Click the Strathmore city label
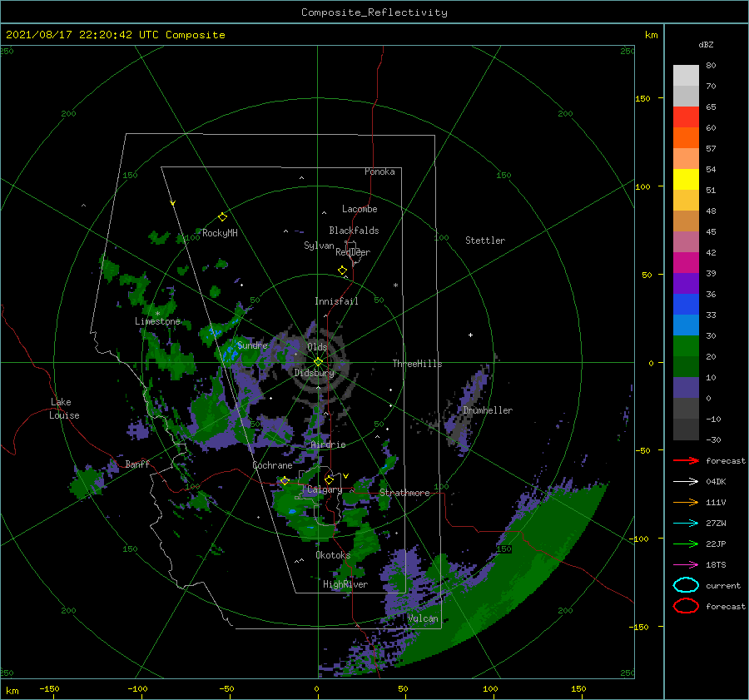 click(404, 493)
